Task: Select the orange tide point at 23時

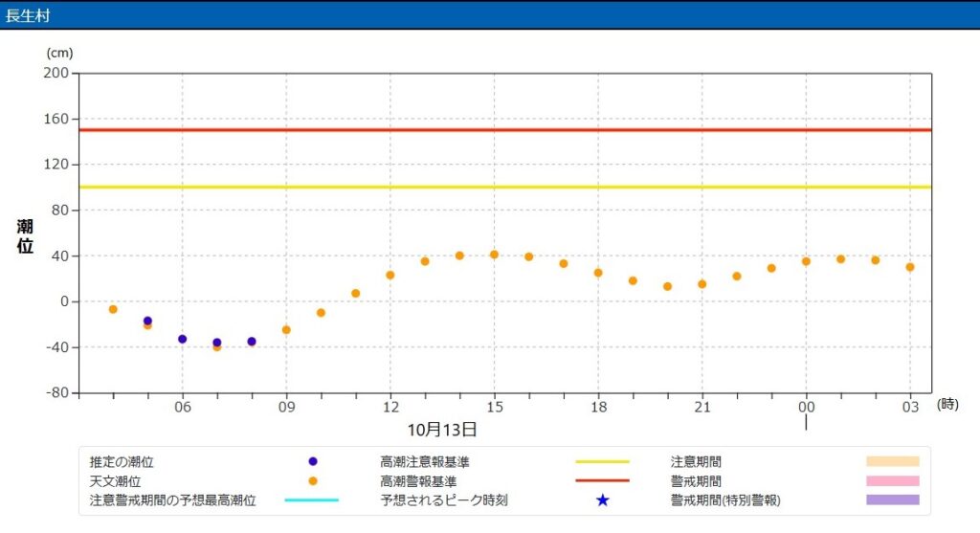Action: click(772, 268)
